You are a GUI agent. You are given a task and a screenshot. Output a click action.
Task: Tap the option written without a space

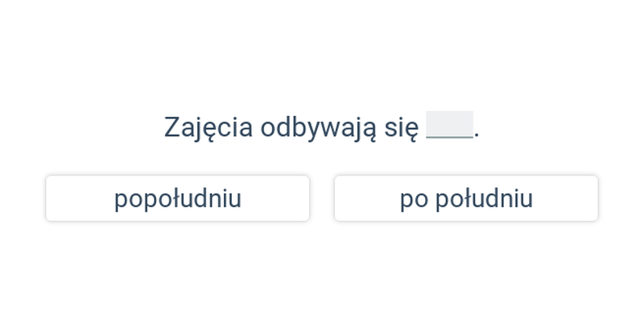tap(177, 198)
